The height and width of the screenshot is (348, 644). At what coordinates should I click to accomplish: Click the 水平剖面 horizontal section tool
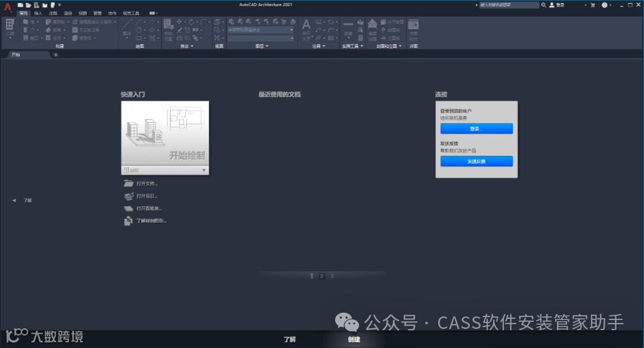tap(392, 21)
